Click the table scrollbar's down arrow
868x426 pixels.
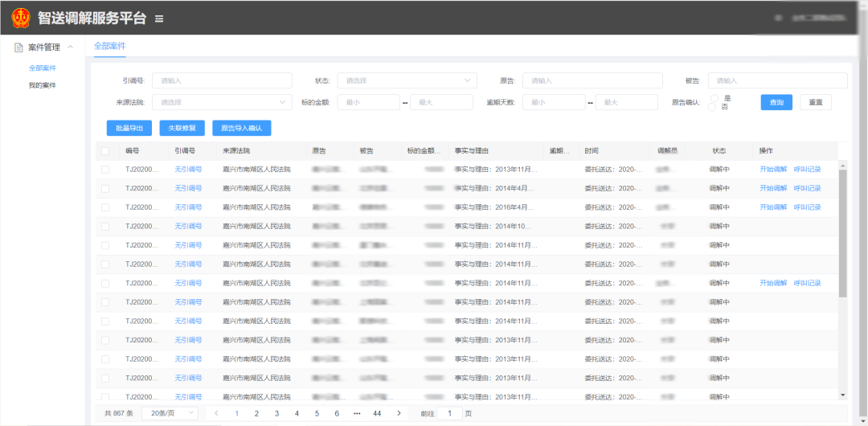(x=842, y=395)
